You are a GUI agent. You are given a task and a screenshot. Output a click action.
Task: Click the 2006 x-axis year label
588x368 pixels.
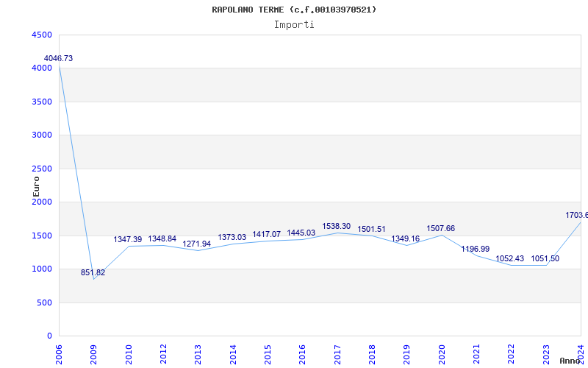(x=59, y=354)
